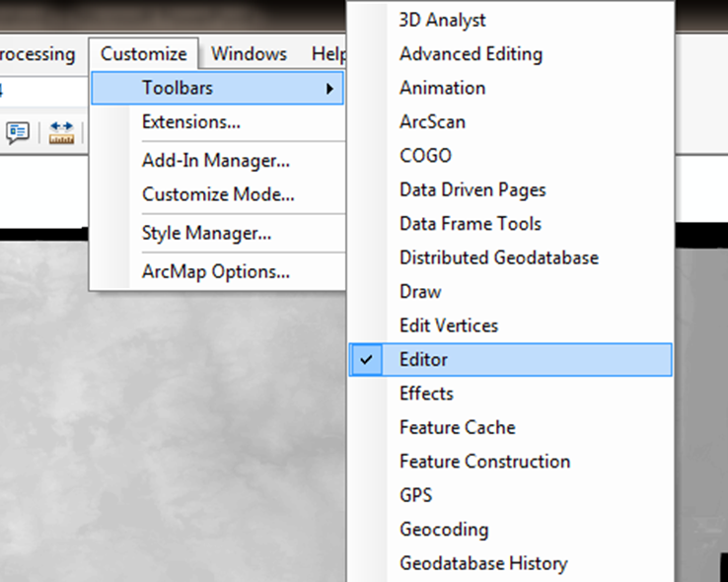This screenshot has height=582, width=728.
Task: Show the Data Driven Pages toolbar
Action: (x=510, y=189)
